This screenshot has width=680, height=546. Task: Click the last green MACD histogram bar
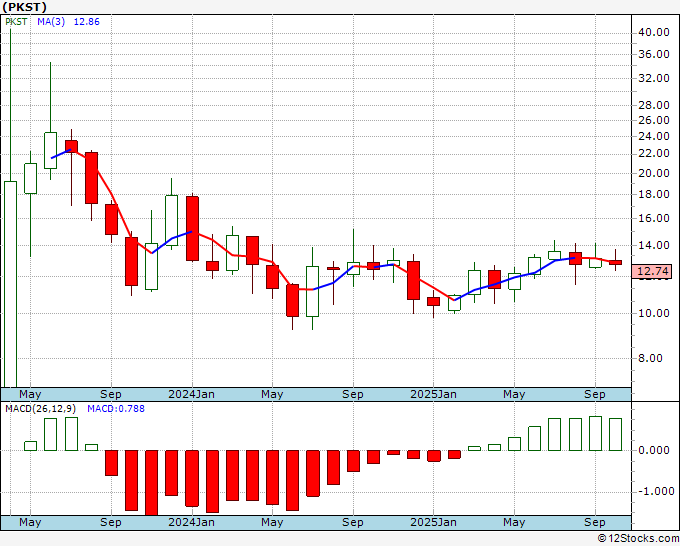coord(615,434)
